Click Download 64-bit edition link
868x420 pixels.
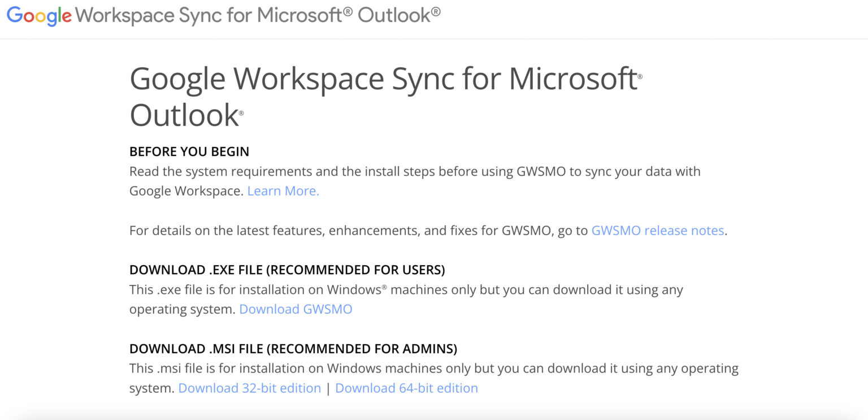[407, 388]
